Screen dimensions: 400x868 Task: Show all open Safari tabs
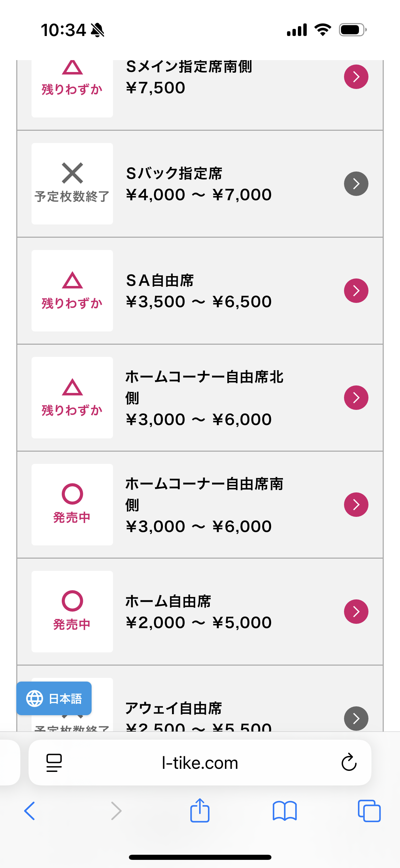coord(369,811)
